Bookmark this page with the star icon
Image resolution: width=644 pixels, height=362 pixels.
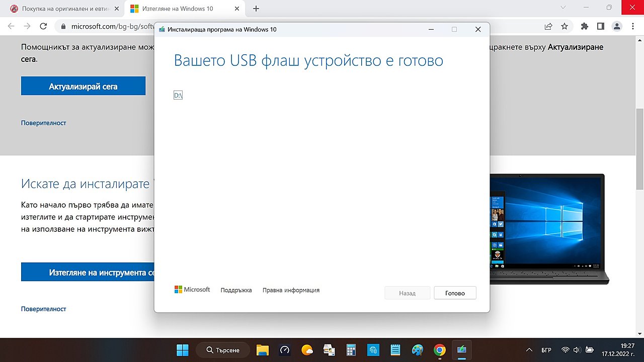[565, 26]
